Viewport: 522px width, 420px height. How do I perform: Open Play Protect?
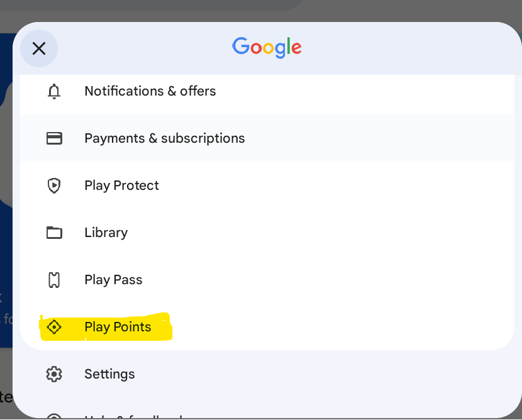pos(267,185)
